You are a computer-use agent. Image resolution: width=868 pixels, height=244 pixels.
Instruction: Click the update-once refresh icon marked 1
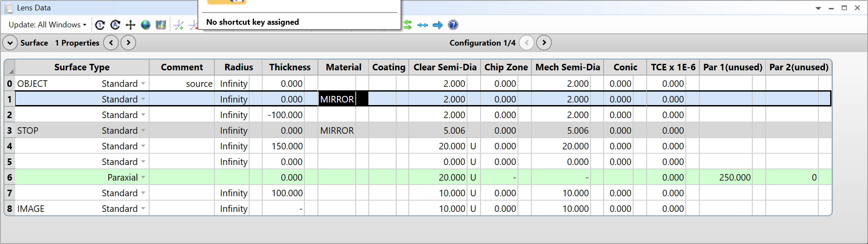pyautogui.click(x=100, y=25)
